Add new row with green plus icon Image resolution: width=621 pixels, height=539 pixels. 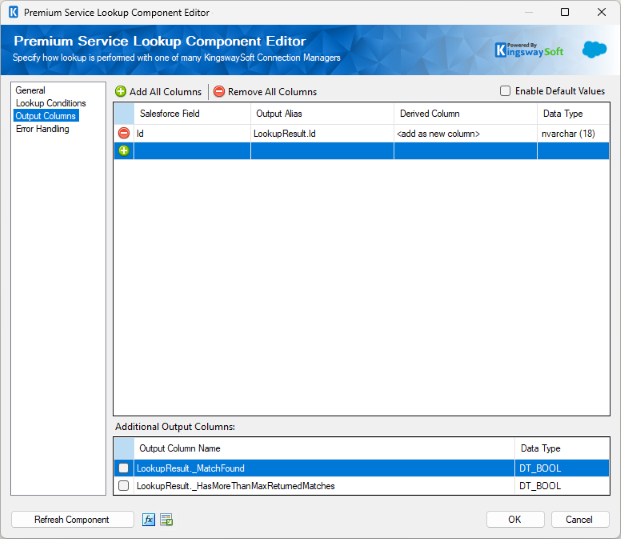tap(124, 150)
